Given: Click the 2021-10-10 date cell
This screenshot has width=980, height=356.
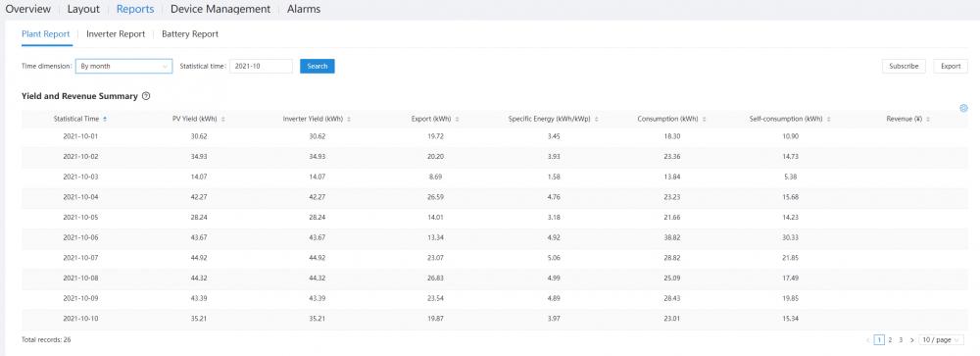Looking at the screenshot, I should [80, 319].
